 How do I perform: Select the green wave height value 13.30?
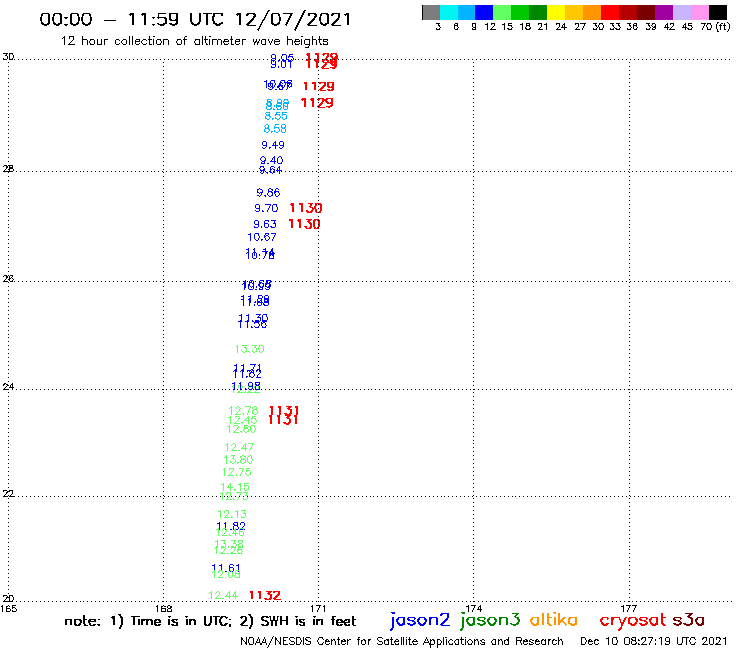pos(250,349)
